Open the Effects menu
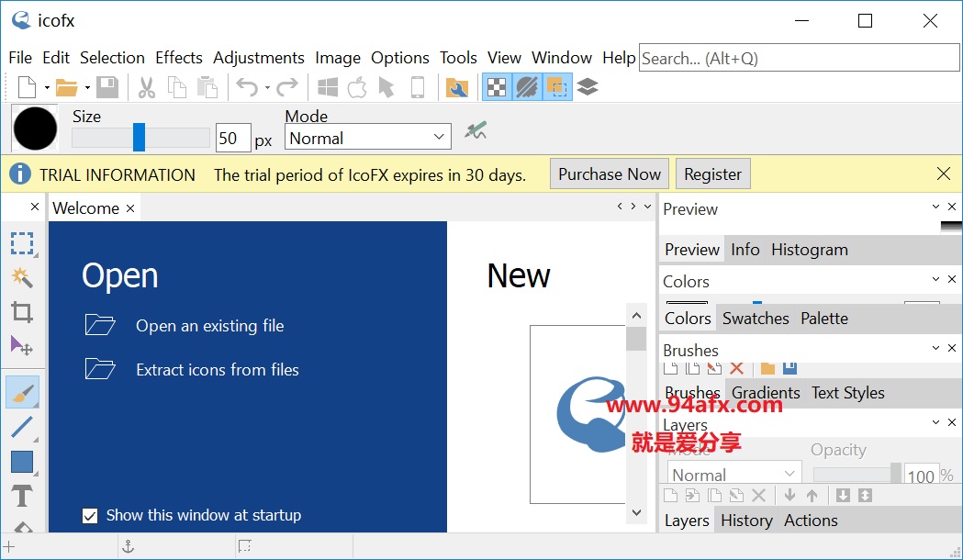Screen dimensions: 963x560 click(x=179, y=58)
